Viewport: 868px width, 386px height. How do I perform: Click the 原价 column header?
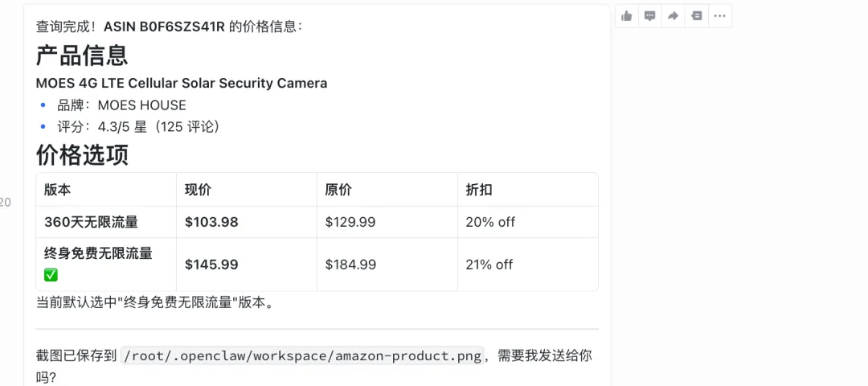338,190
